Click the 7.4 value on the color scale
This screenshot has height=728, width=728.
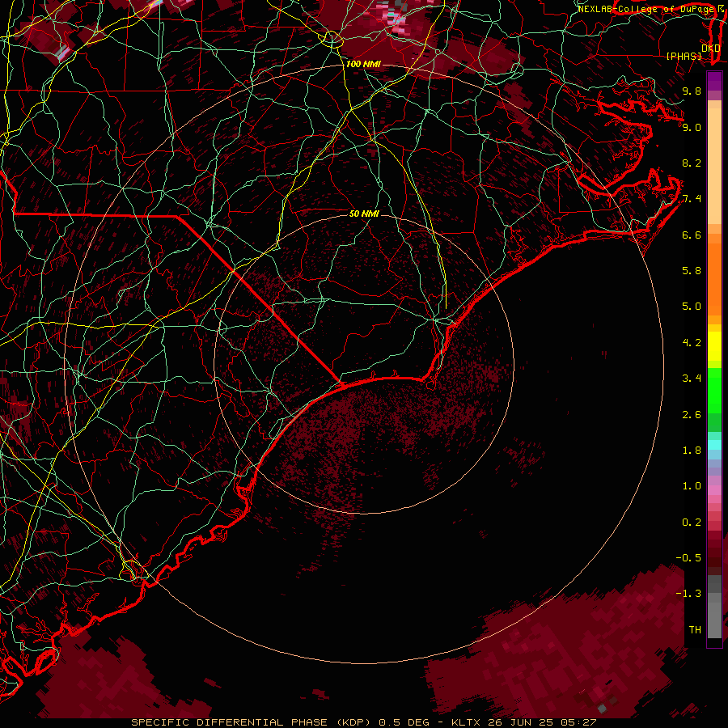pos(692,199)
